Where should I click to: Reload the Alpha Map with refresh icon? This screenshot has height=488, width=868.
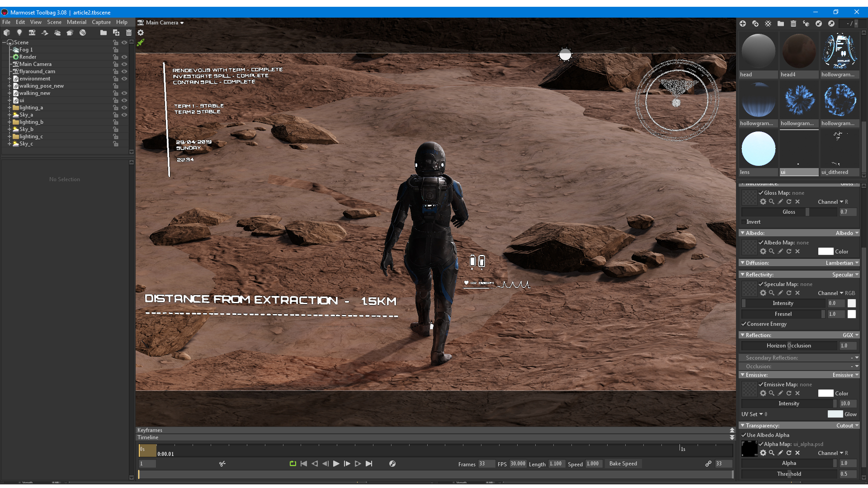pyautogui.click(x=789, y=453)
